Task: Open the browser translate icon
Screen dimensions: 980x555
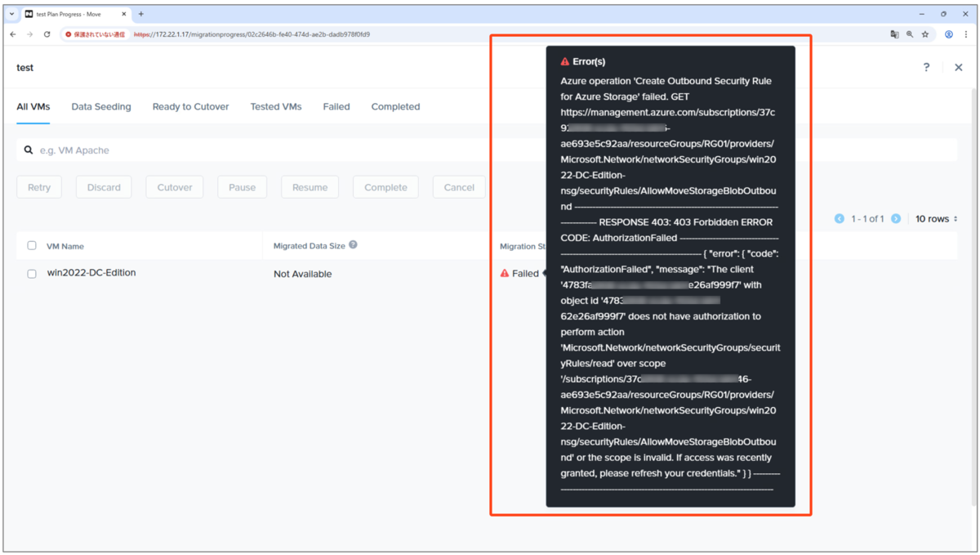Action: pos(894,34)
